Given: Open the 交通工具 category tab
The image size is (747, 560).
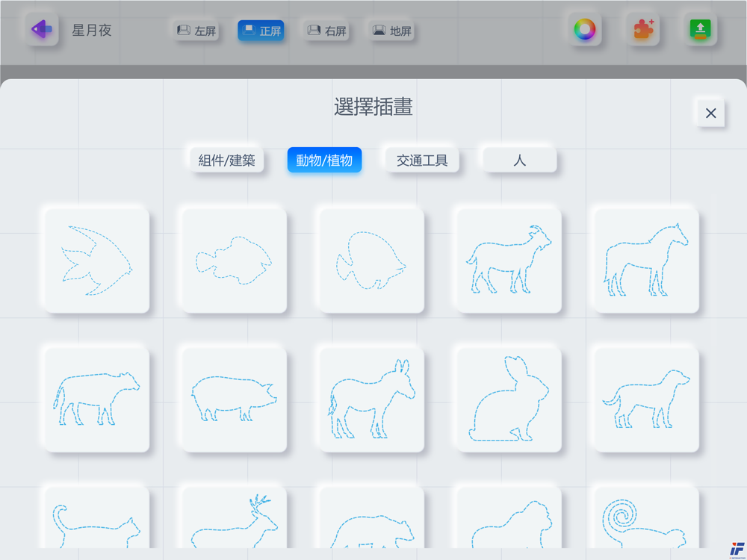Looking at the screenshot, I should click(x=422, y=160).
